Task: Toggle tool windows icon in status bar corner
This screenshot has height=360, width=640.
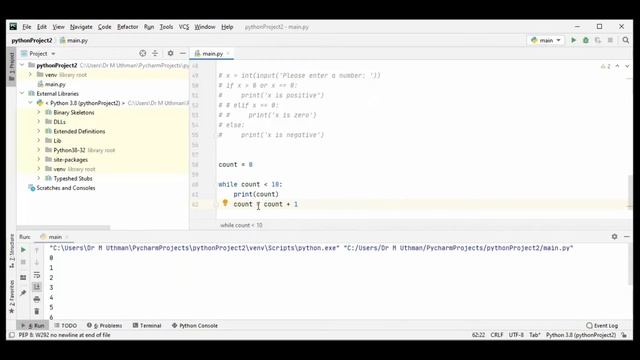Action: 12,335
